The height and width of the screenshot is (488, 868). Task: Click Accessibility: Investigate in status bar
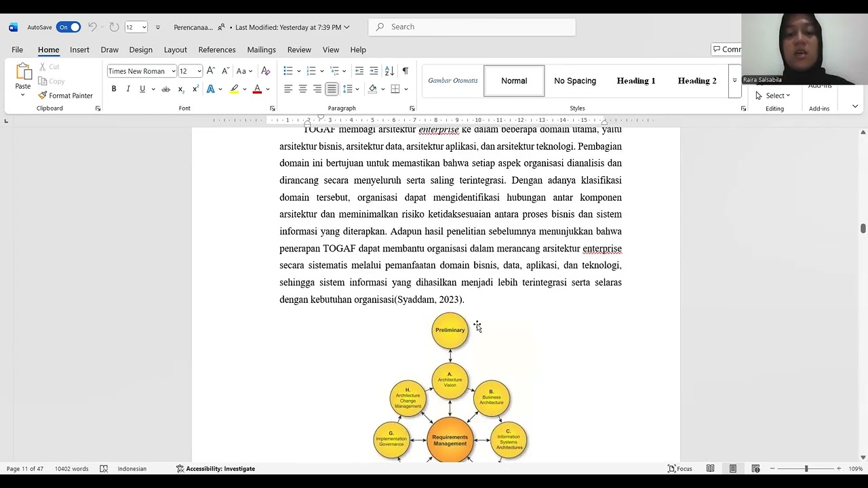pos(216,468)
